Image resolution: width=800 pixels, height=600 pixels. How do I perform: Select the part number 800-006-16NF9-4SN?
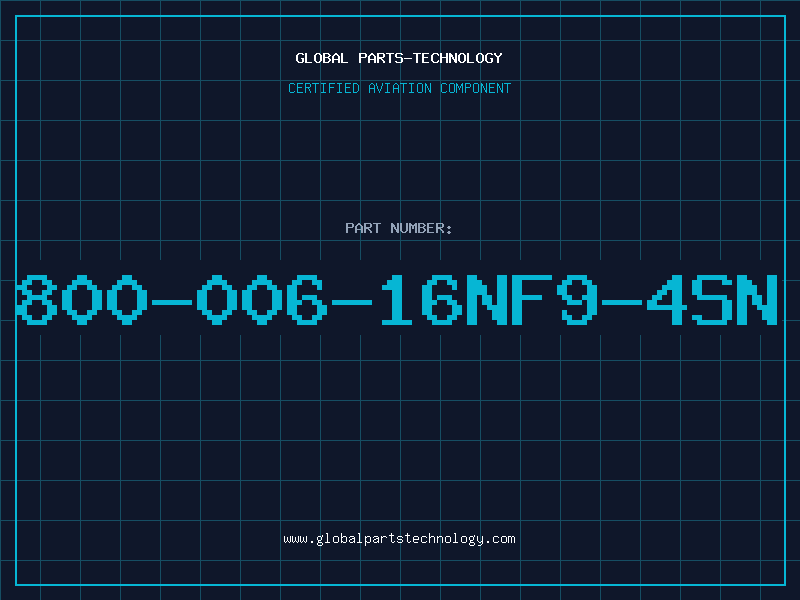point(397,300)
